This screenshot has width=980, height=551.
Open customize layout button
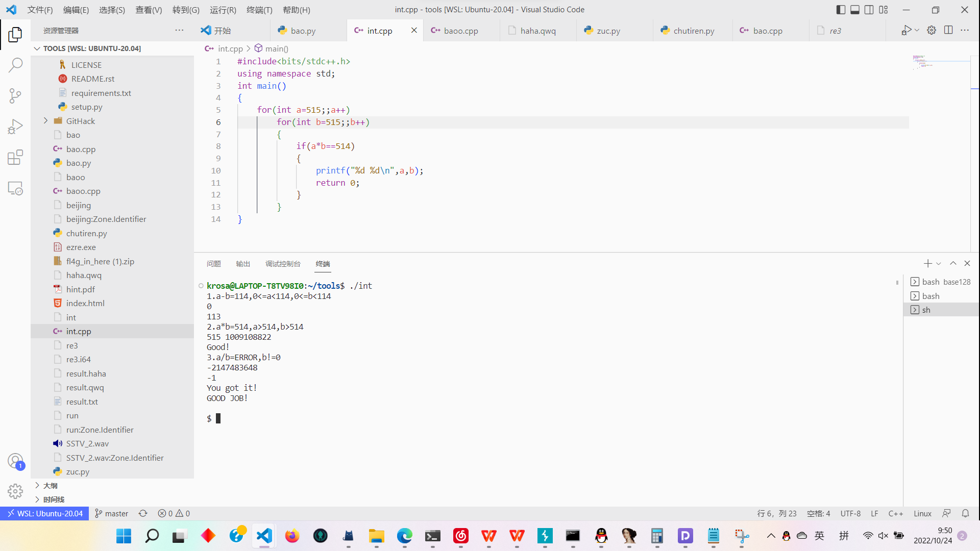[x=884, y=10]
